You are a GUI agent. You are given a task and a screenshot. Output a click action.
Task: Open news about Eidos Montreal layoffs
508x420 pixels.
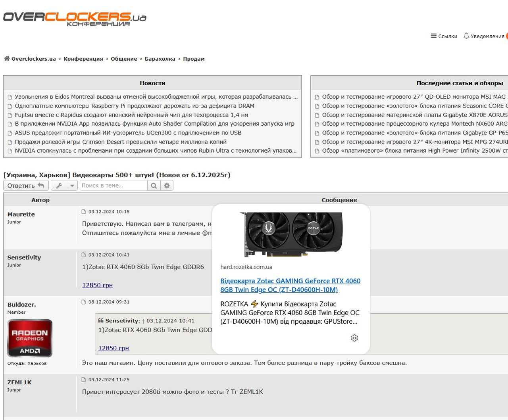[x=156, y=97]
